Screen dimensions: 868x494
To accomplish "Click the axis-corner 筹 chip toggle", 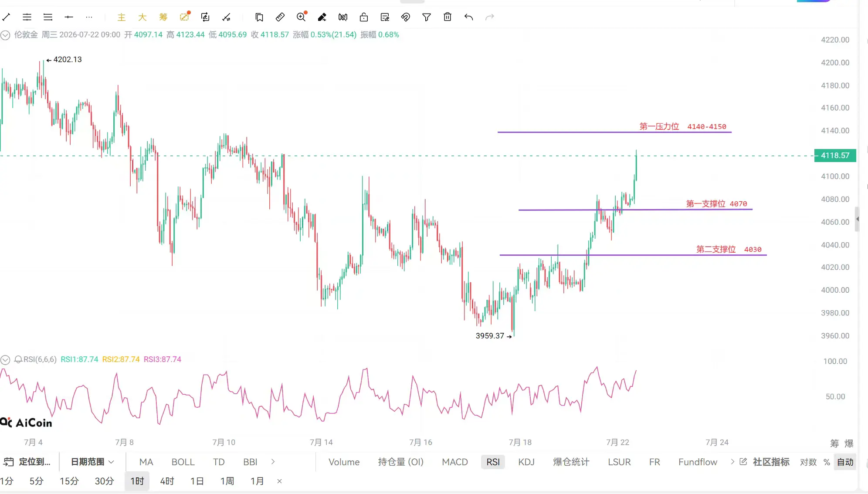I will 834,443.
